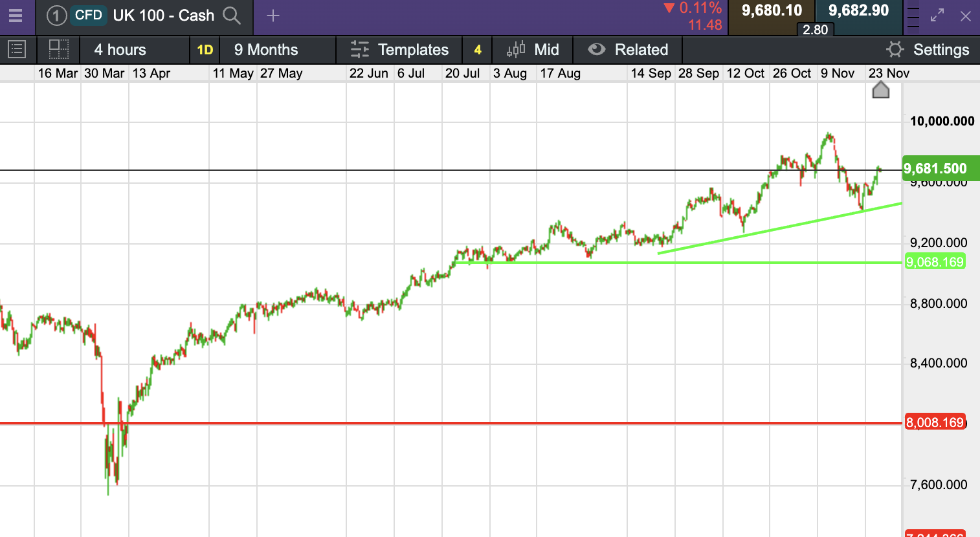The image size is (980, 537).
Task: Click the 10,000.000 price axis label
Action: (x=942, y=121)
